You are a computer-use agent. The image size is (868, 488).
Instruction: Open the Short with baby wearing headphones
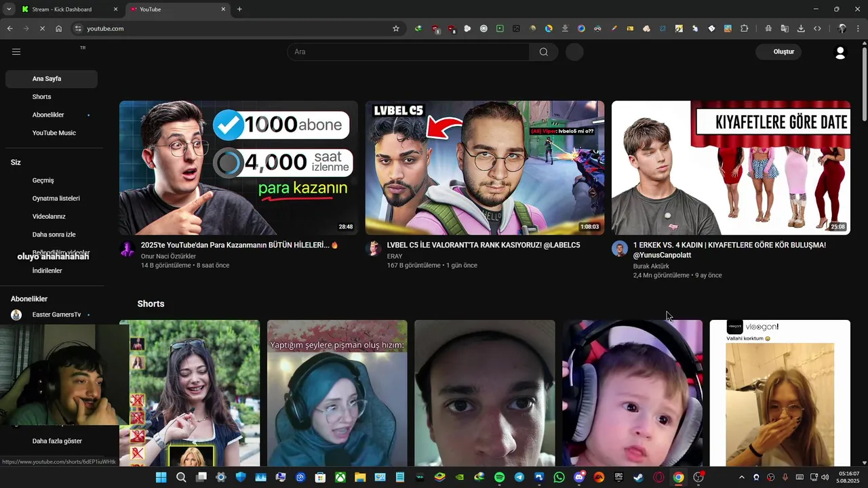(x=632, y=393)
